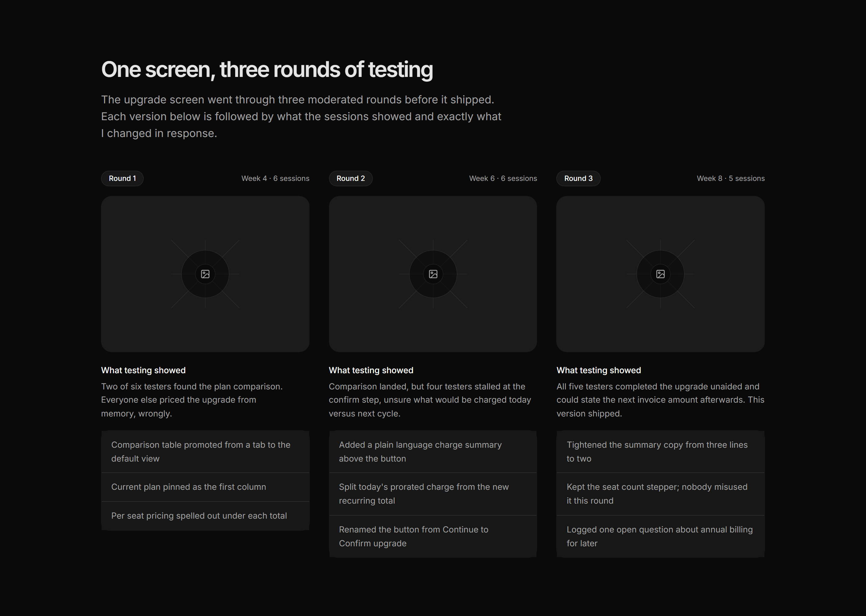This screenshot has width=866, height=616.
Task: Click the image placeholder icon under Round 1
Action: coord(205,274)
